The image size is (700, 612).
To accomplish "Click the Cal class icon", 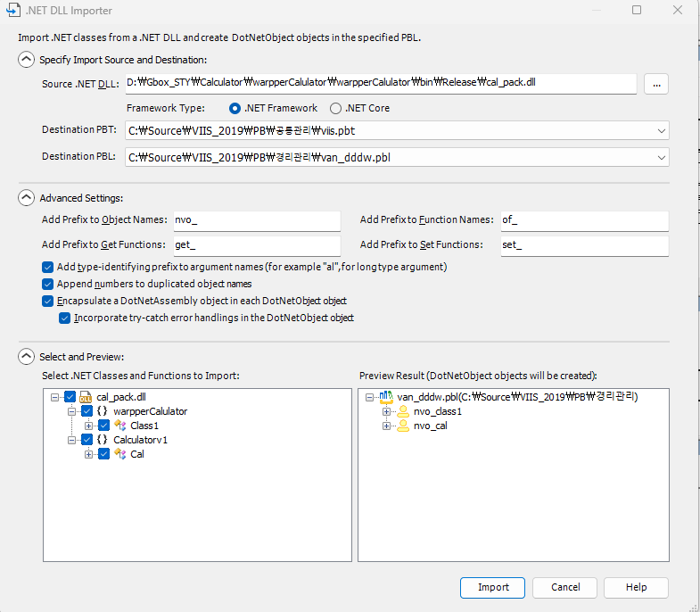I will click(120, 454).
